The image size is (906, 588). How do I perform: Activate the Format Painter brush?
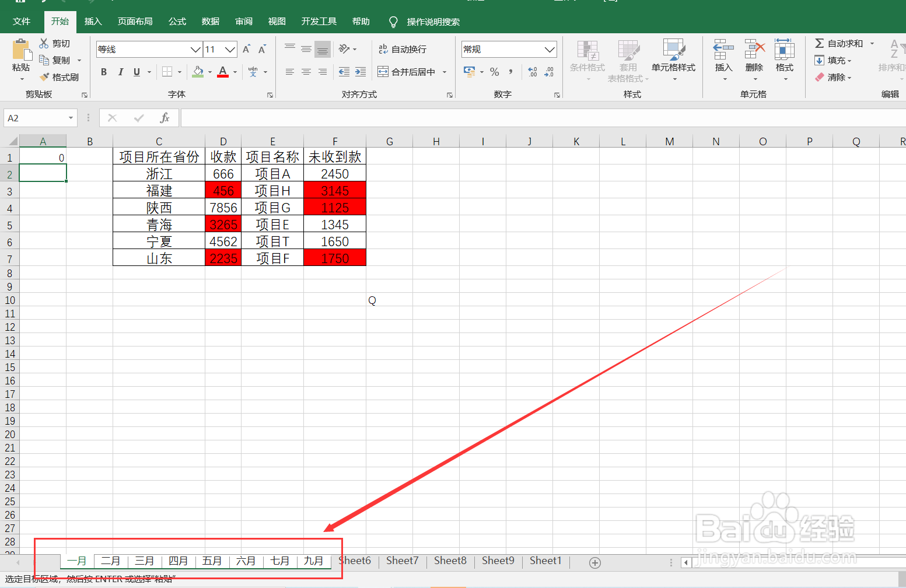(44, 77)
